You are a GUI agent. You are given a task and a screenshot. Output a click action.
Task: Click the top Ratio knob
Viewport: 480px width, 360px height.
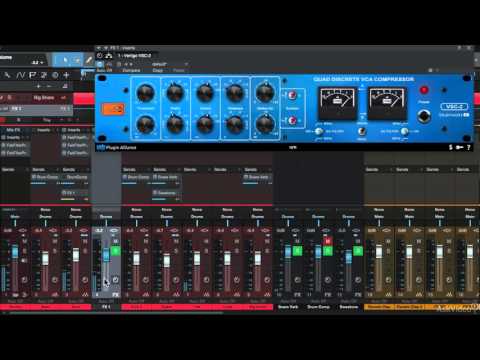(x=175, y=93)
